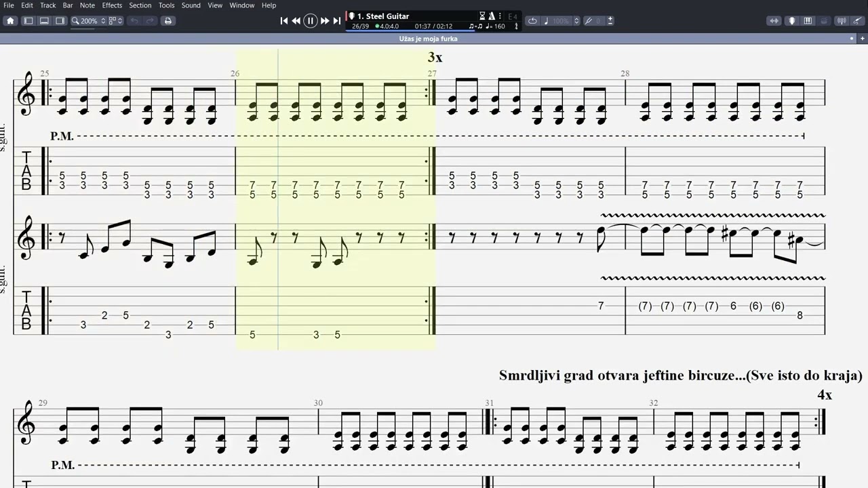Open the home screen icon
This screenshot has height=488, width=868.
[10, 21]
